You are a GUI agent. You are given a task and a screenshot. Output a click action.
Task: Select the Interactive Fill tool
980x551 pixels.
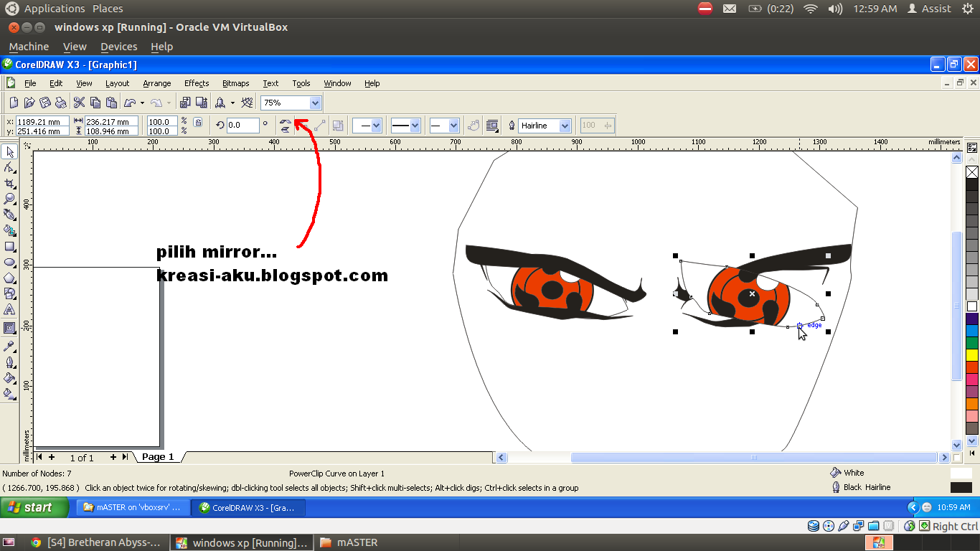point(9,394)
